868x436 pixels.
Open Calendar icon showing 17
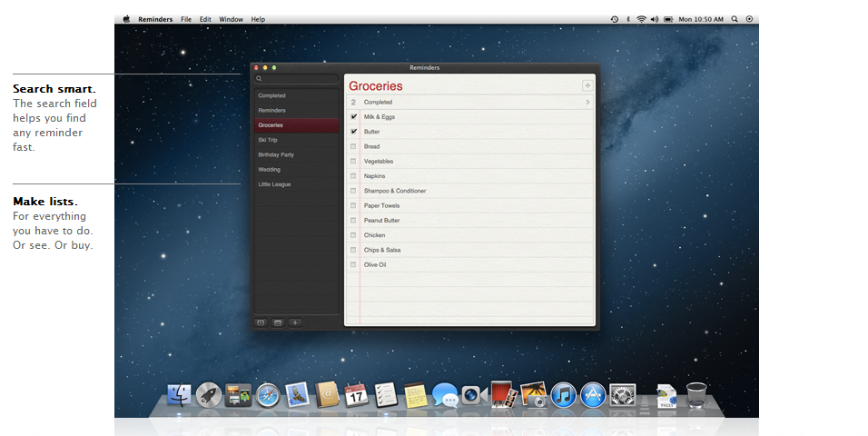(357, 395)
